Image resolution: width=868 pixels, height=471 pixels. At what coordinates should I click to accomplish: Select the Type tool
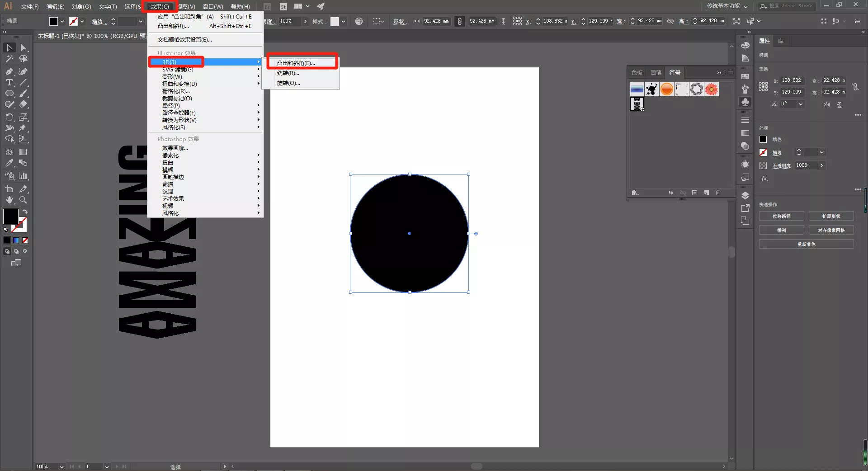[x=9, y=82]
